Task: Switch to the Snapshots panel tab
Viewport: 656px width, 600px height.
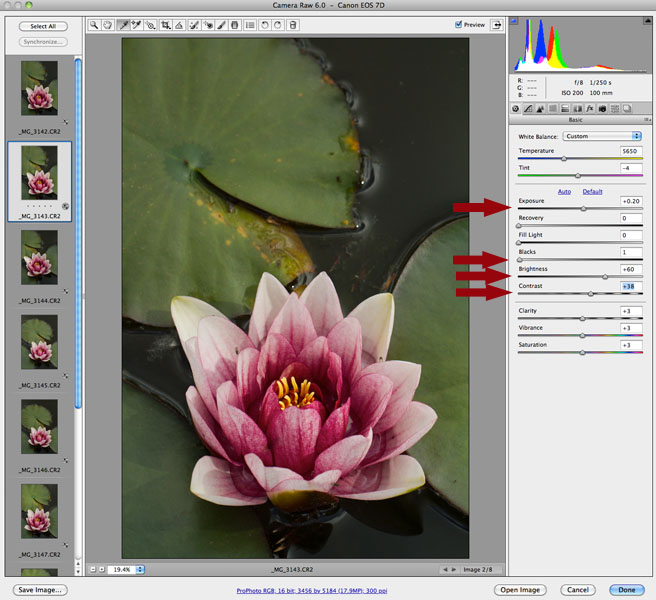Action: [627, 109]
